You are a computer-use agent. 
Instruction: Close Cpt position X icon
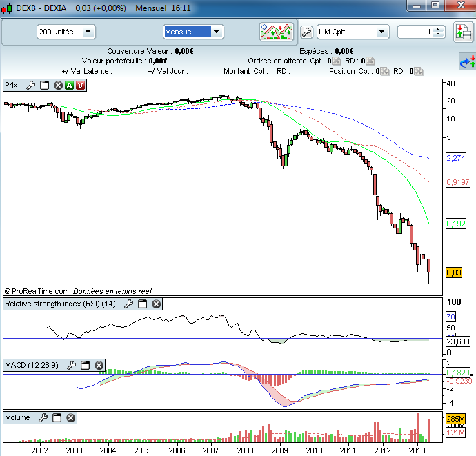tap(385, 71)
